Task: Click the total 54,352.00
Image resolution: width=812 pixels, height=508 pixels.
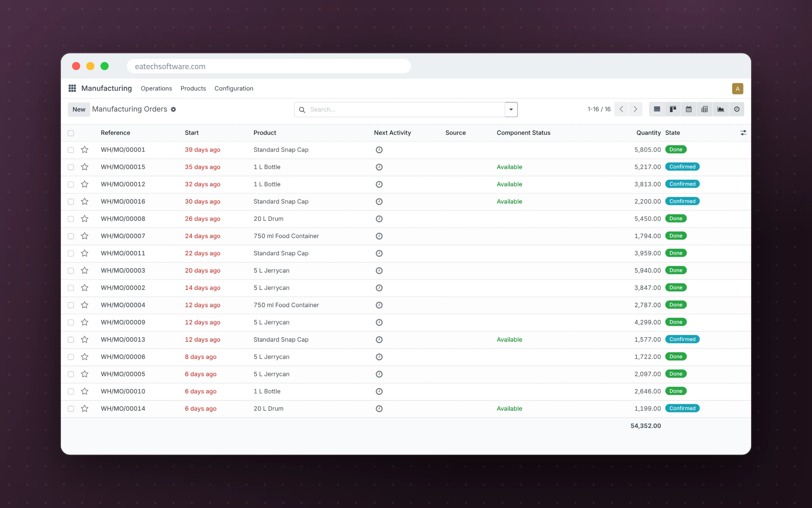Action: coord(646,426)
